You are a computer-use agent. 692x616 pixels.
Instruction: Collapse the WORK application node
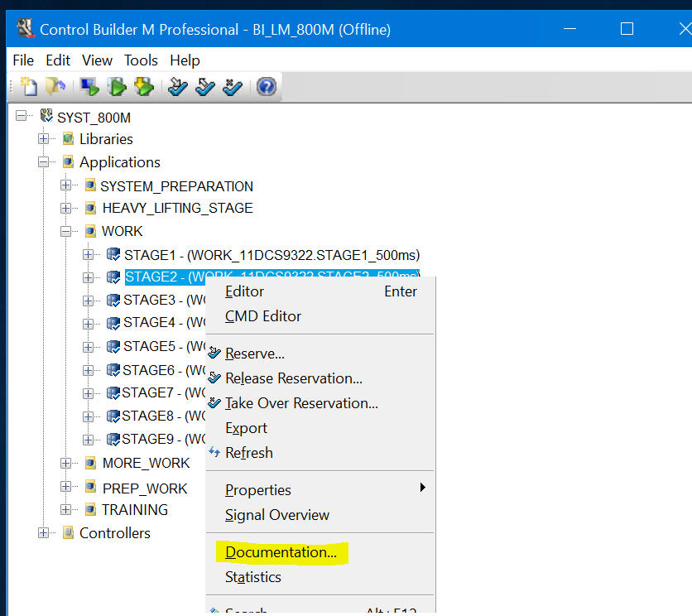pos(66,231)
